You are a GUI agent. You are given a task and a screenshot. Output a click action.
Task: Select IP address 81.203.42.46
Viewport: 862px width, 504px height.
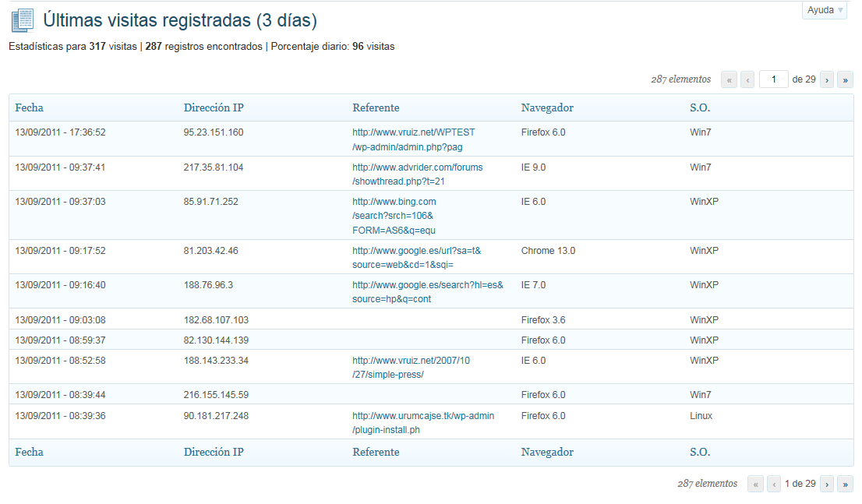tap(211, 251)
